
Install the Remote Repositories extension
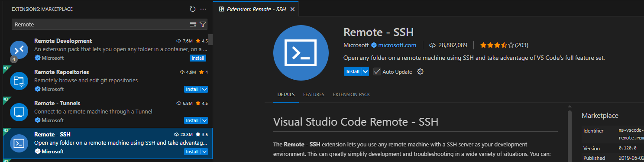(x=192, y=89)
